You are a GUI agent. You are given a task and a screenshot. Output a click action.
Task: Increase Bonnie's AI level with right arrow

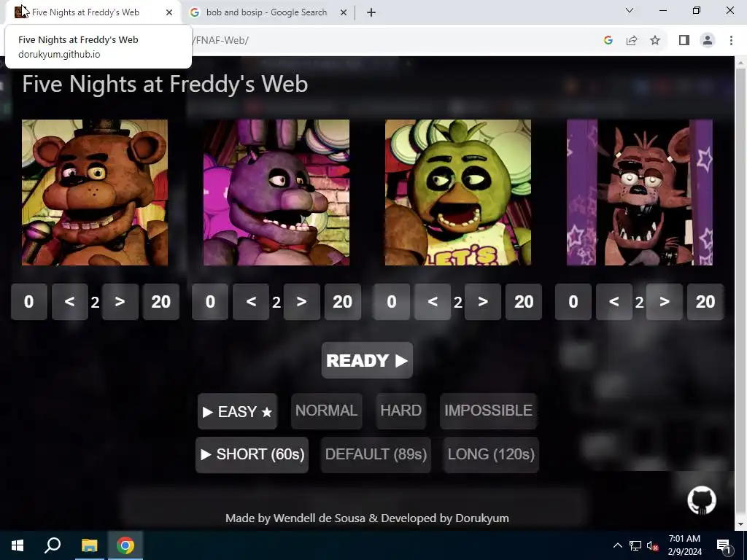(x=301, y=301)
